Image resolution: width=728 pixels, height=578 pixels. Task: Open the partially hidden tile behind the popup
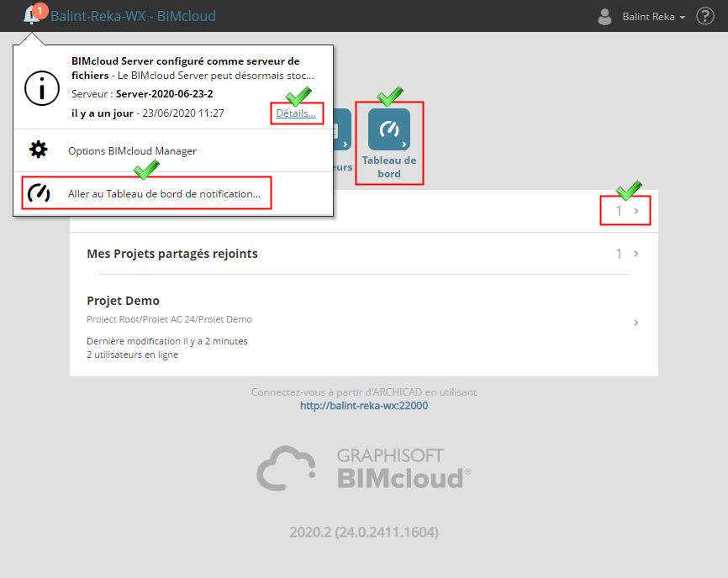(x=343, y=129)
